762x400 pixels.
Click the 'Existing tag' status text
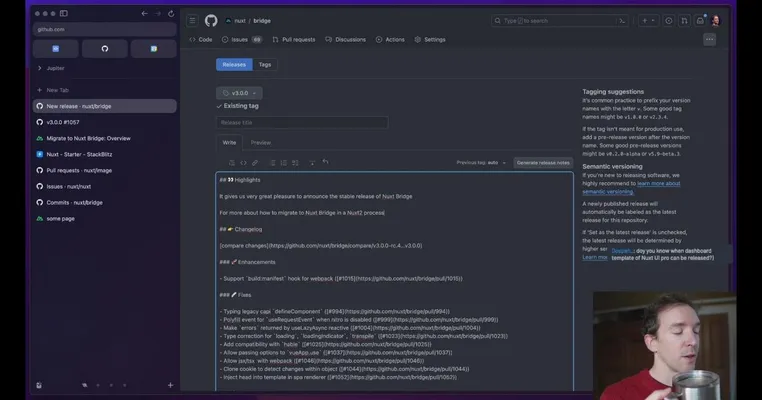(241, 106)
